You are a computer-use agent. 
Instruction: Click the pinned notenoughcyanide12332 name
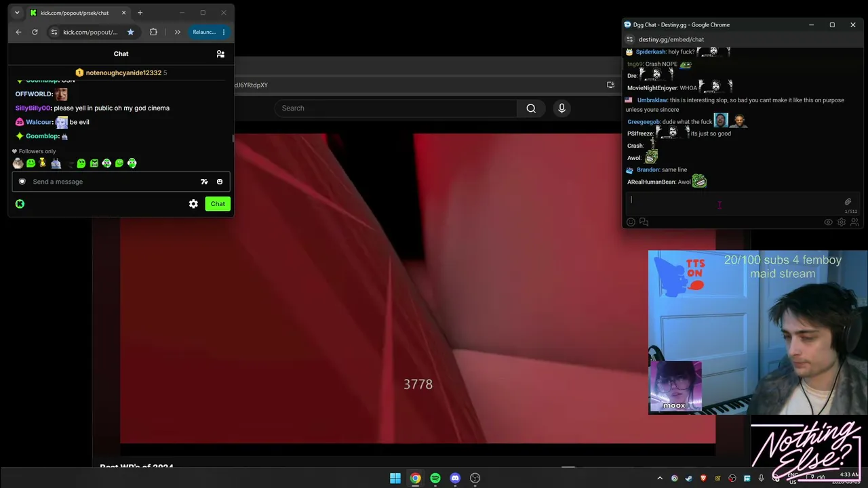123,73
